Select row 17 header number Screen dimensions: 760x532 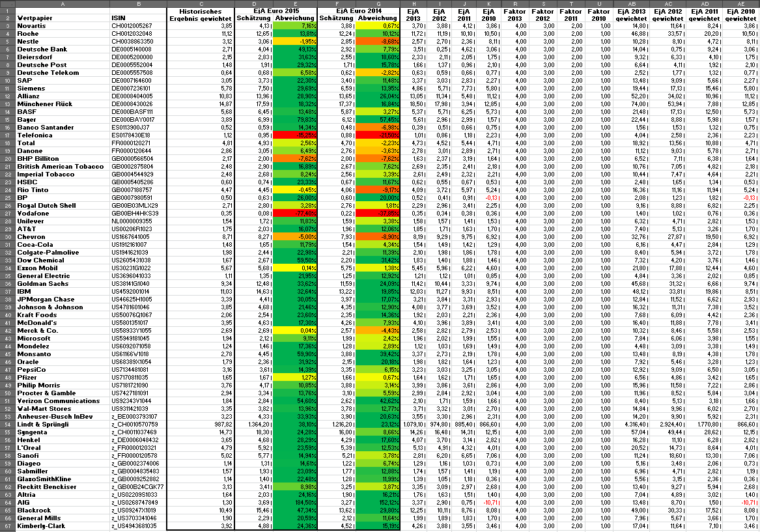(x=8, y=135)
